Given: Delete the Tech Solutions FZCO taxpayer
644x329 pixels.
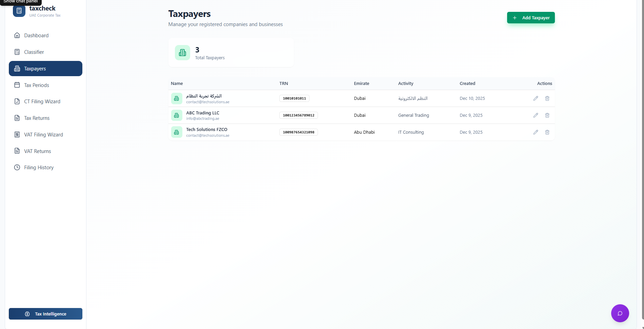Looking at the screenshot, I should (547, 132).
